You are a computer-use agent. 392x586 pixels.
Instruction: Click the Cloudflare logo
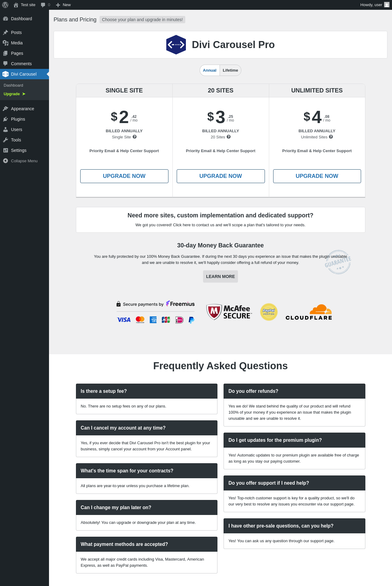tap(309, 312)
